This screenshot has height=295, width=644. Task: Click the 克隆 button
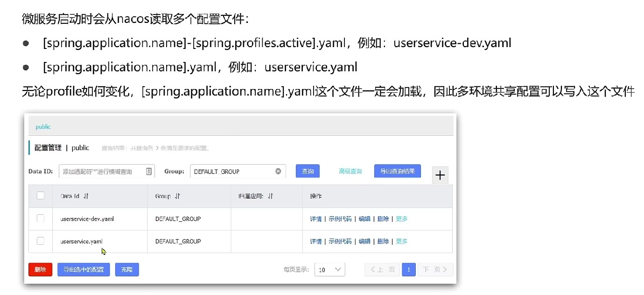(x=127, y=269)
